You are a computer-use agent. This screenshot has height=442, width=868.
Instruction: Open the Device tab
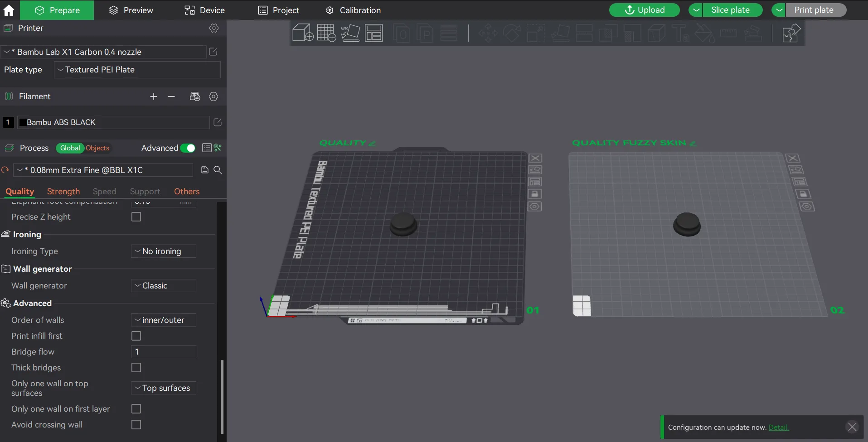[x=205, y=10]
